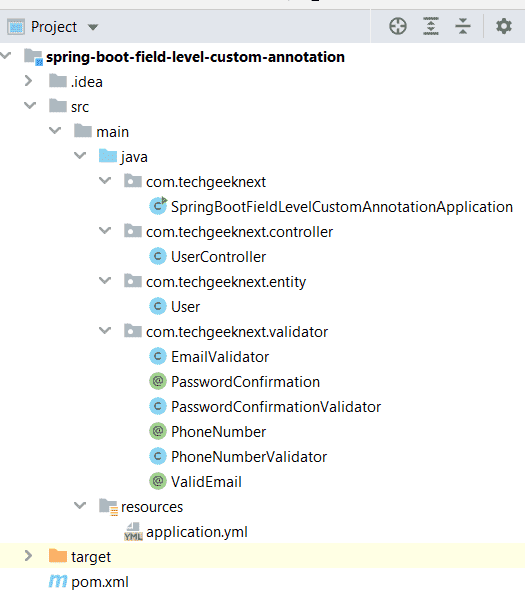The width and height of the screenshot is (525, 591).
Task: Click the ValidEmail annotation icon
Action: [158, 481]
